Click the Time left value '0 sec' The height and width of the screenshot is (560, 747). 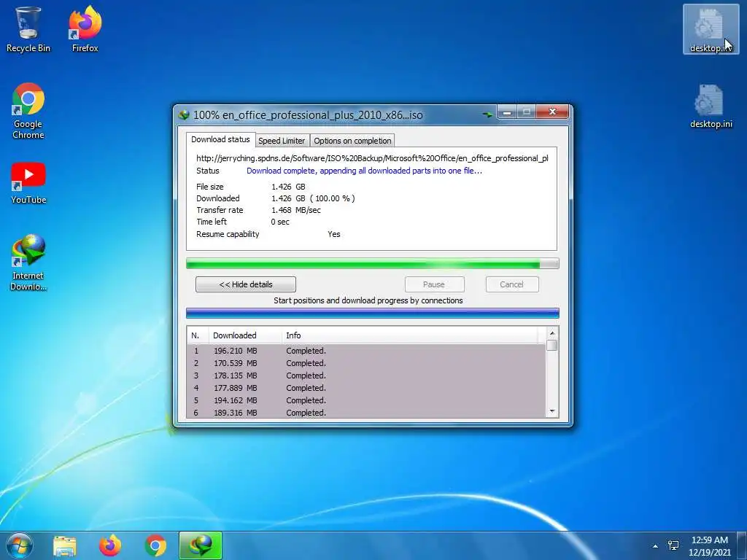click(280, 222)
